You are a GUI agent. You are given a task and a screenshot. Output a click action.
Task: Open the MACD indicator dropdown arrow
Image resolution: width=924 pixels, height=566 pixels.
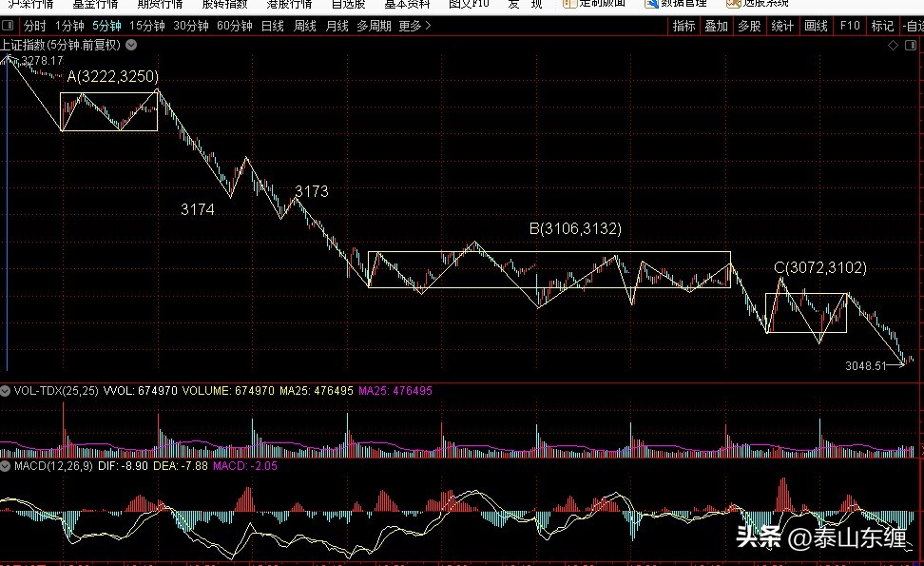coord(6,466)
